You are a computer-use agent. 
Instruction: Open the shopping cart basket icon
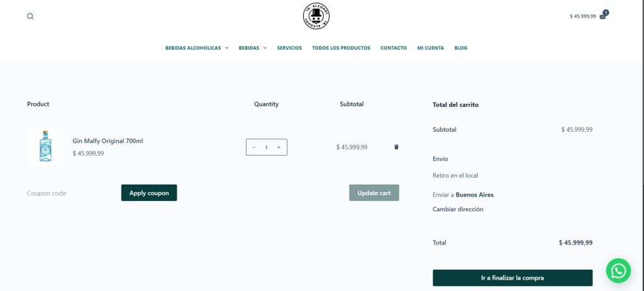point(603,16)
